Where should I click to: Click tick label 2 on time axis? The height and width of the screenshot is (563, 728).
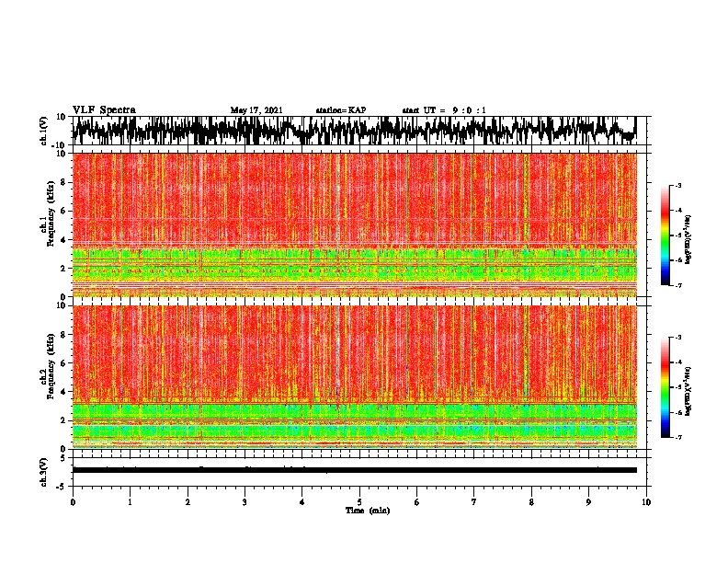click(188, 502)
